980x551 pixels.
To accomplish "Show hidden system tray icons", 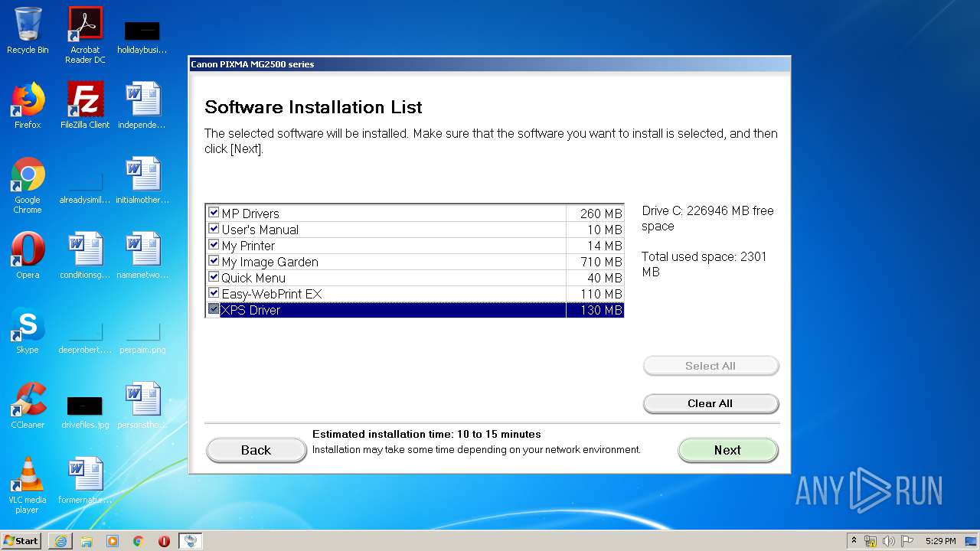I will [x=854, y=540].
